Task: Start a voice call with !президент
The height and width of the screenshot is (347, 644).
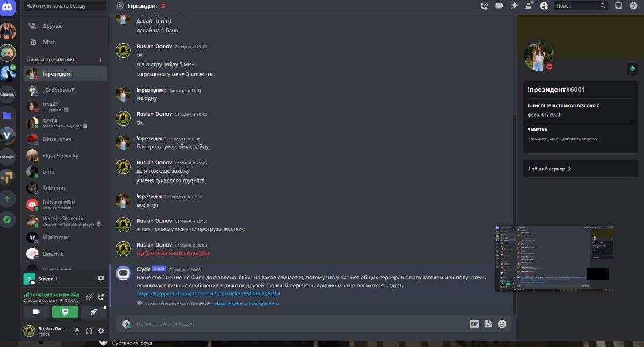Action: point(485,5)
